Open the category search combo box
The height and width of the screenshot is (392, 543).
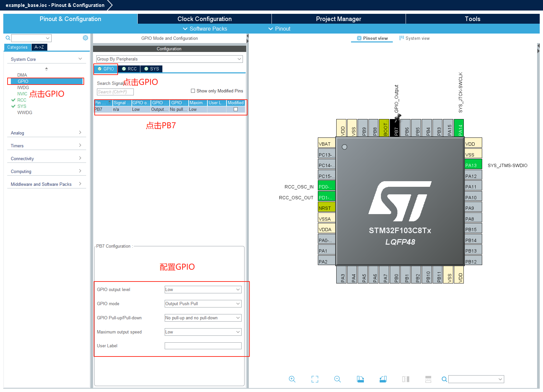[32, 38]
